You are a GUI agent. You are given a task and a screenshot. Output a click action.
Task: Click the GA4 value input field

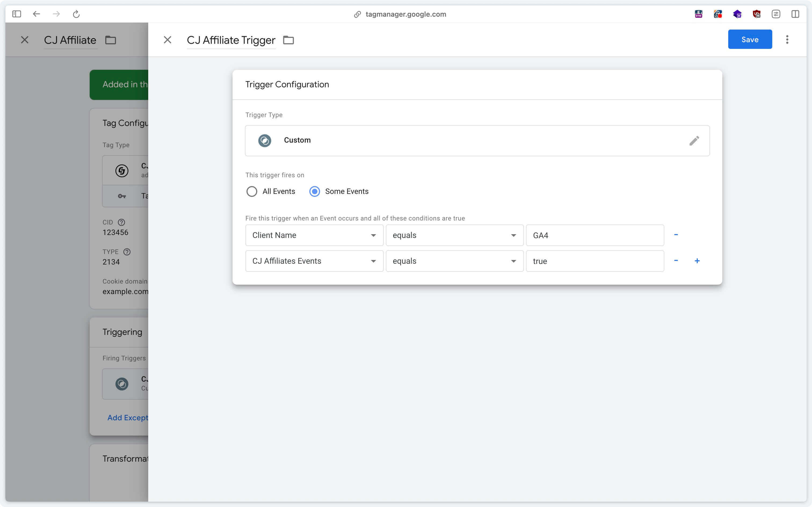(595, 235)
